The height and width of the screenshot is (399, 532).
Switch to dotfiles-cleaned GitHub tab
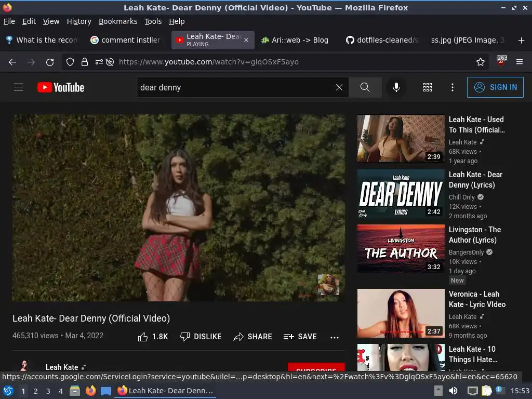click(x=382, y=40)
